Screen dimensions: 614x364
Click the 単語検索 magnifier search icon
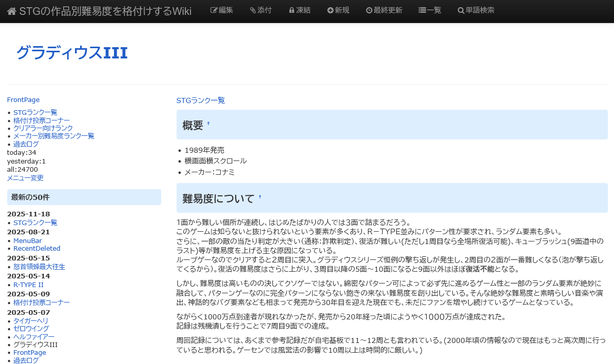point(460,10)
